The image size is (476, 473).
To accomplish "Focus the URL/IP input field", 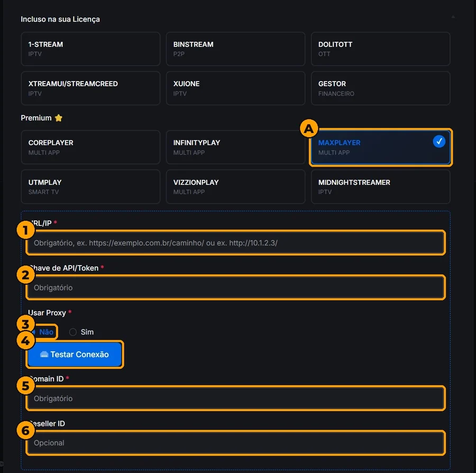I will pos(235,243).
